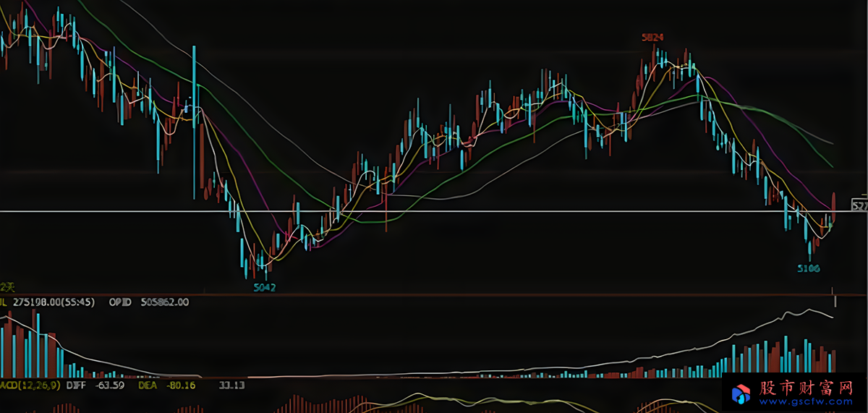Click the open interest value 505862.00

[164, 302]
